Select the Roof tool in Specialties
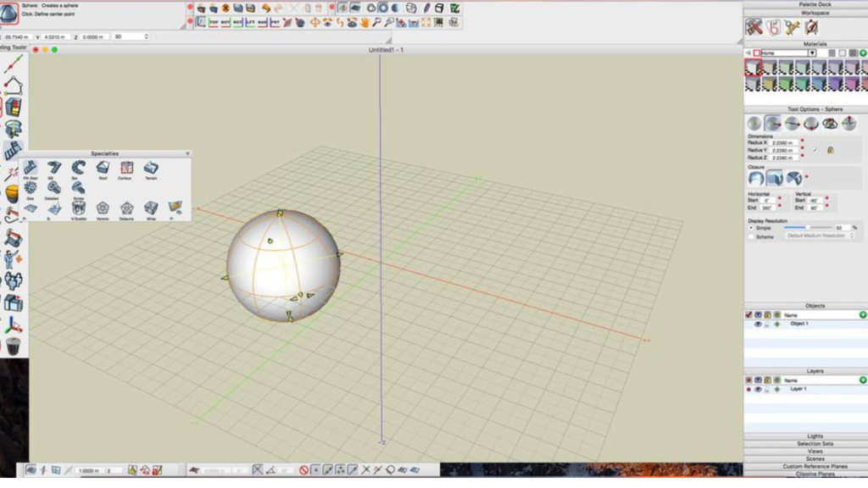 (x=103, y=168)
